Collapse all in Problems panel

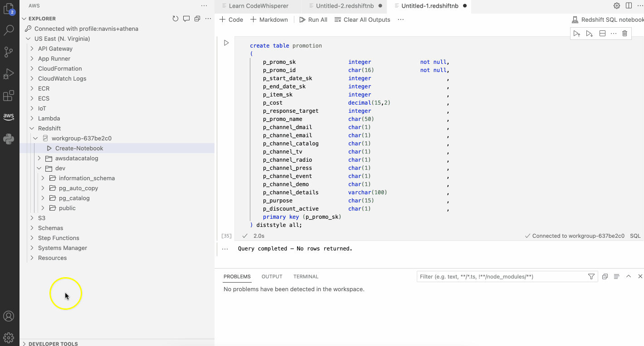pyautogui.click(x=605, y=277)
